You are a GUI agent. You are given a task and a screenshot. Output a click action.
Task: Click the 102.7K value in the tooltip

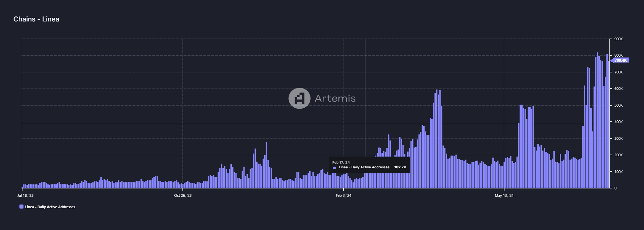pos(400,167)
